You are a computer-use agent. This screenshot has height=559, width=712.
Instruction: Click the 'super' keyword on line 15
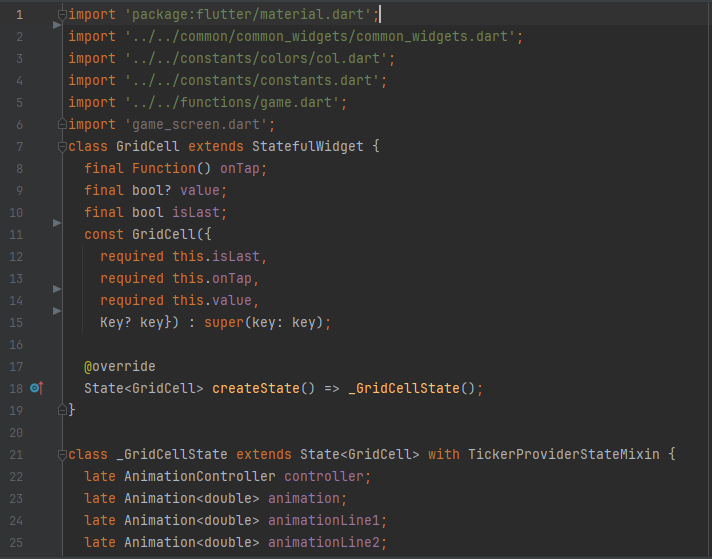click(224, 322)
